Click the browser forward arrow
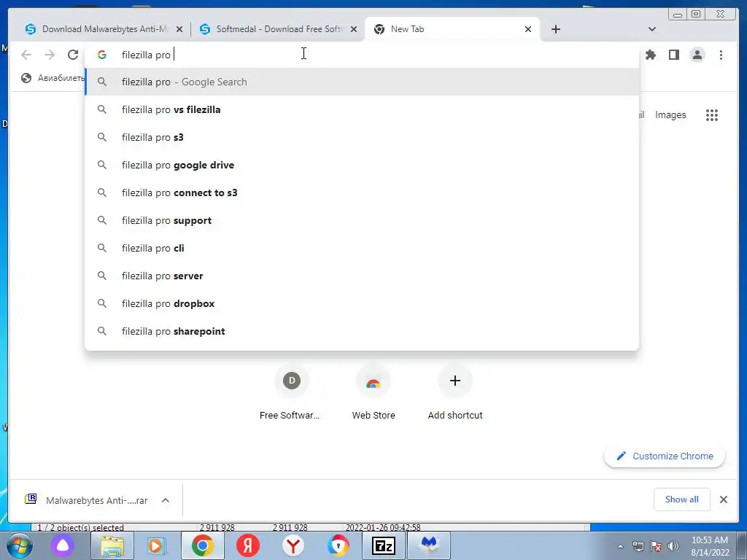The image size is (747, 560). 50,55
